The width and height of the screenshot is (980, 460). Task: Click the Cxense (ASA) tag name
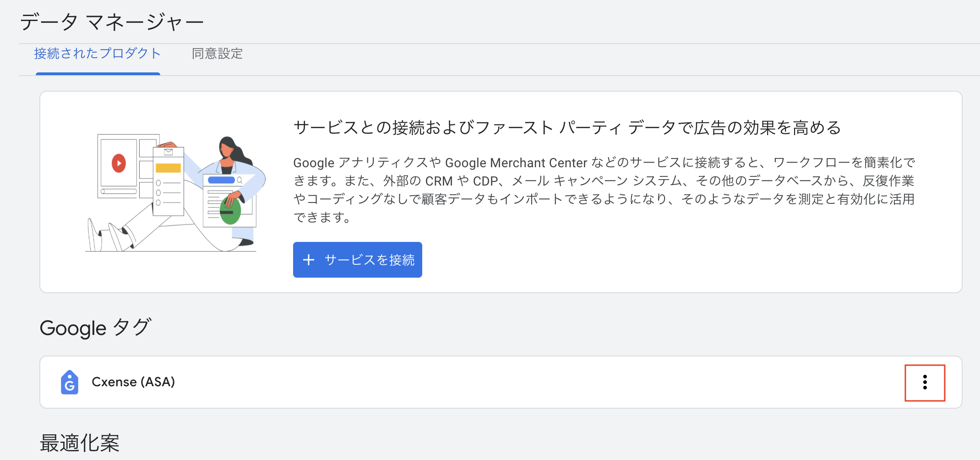point(133,382)
